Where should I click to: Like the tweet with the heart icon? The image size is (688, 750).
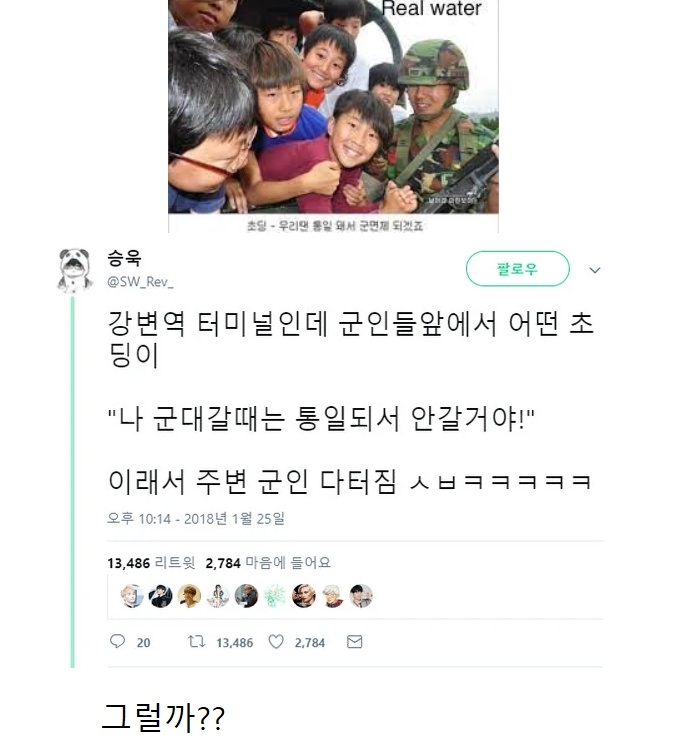click(x=277, y=642)
